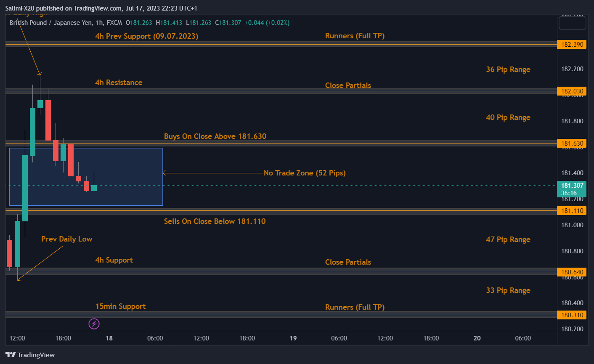Image resolution: width=594 pixels, height=364 pixels.
Task: Click the TradingView logo at bottom left
Action: [x=30, y=355]
